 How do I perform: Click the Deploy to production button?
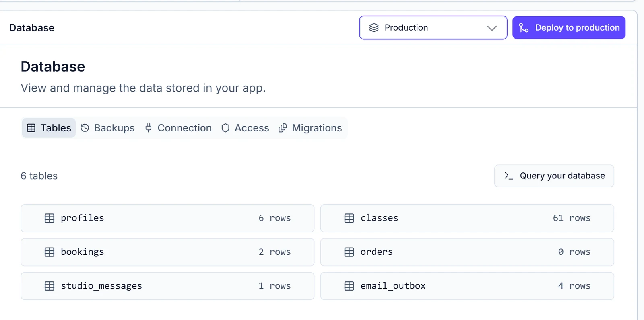(x=569, y=28)
